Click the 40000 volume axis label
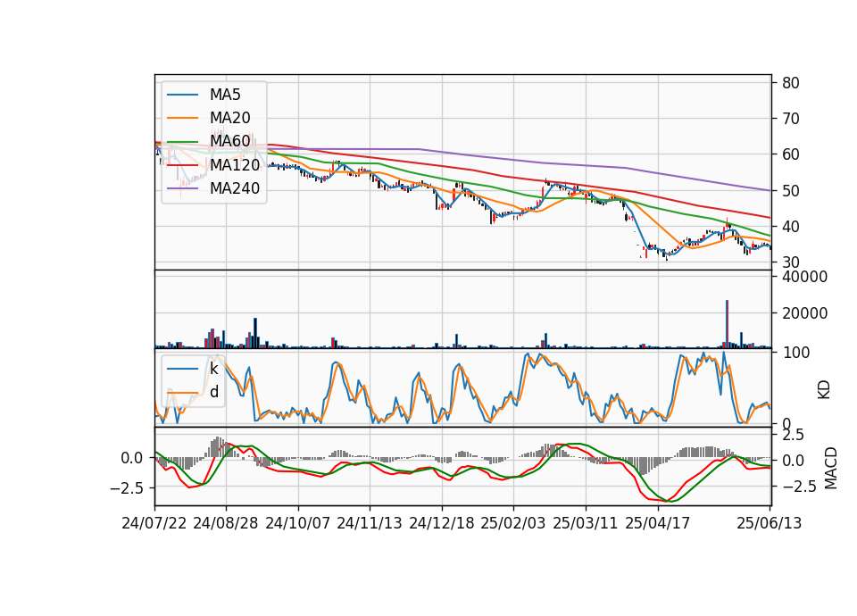This screenshot has width=857, height=616. (805, 277)
